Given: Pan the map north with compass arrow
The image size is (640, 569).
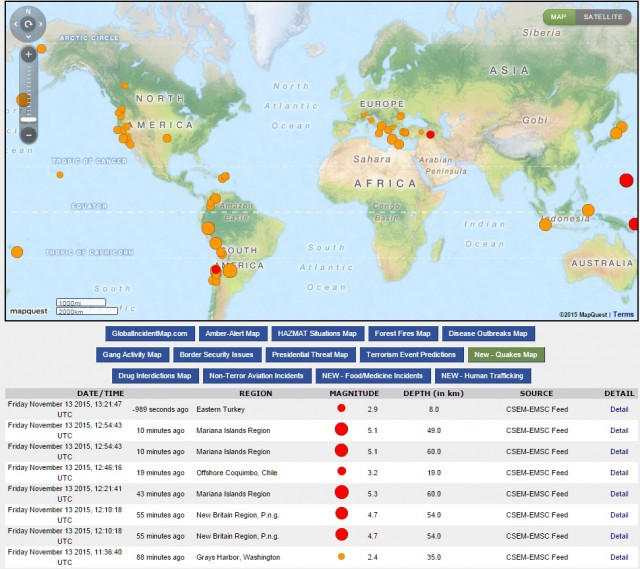Looking at the screenshot, I should tap(28, 12).
